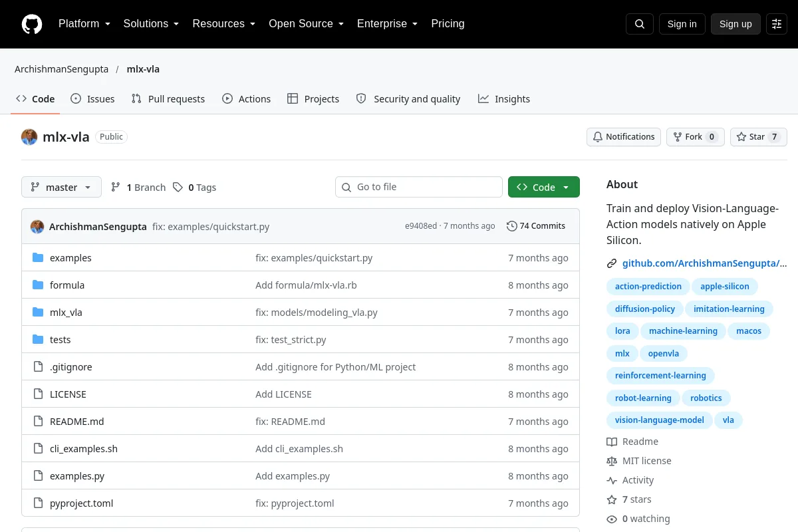Switch to the Actions tab
Image resolution: width=798 pixels, height=532 pixels.
pos(246,99)
